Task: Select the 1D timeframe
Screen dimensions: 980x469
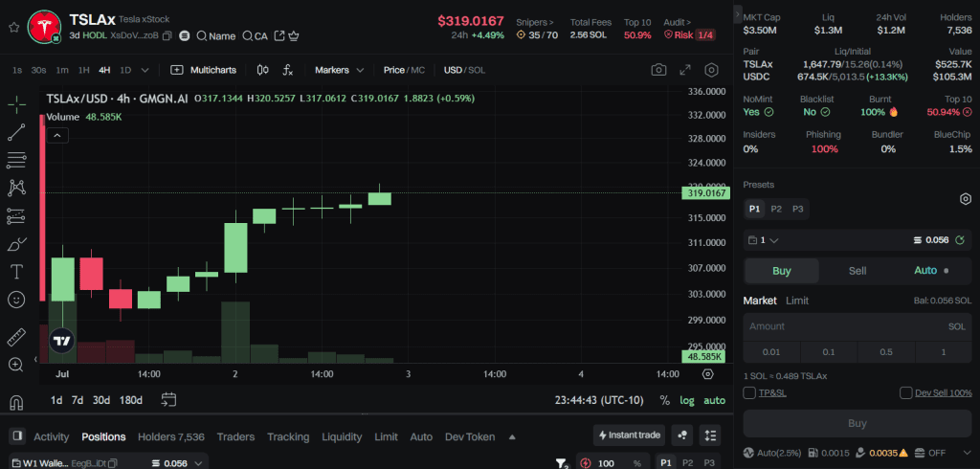Action: click(125, 70)
